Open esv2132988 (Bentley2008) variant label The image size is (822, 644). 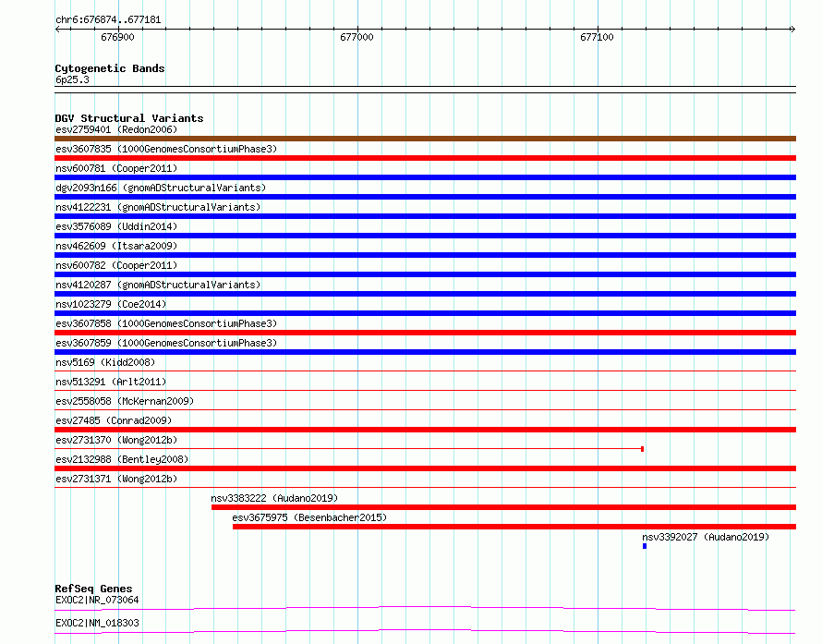122,459
